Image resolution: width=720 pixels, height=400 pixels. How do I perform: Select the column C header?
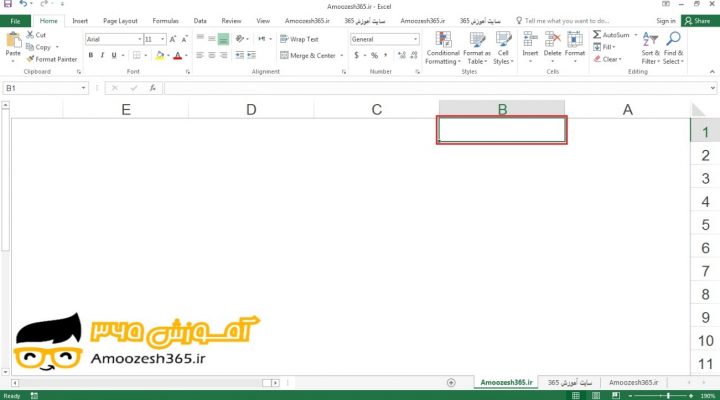(377, 109)
